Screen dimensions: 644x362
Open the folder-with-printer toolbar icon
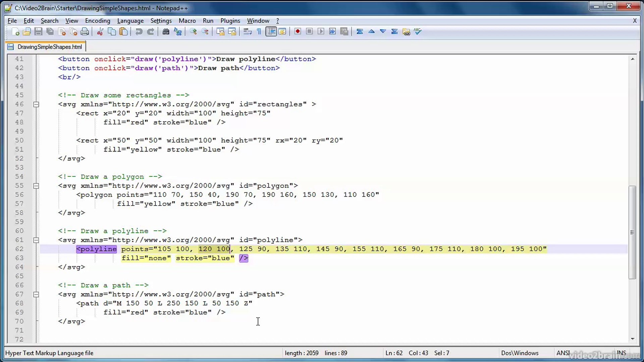click(x=406, y=32)
